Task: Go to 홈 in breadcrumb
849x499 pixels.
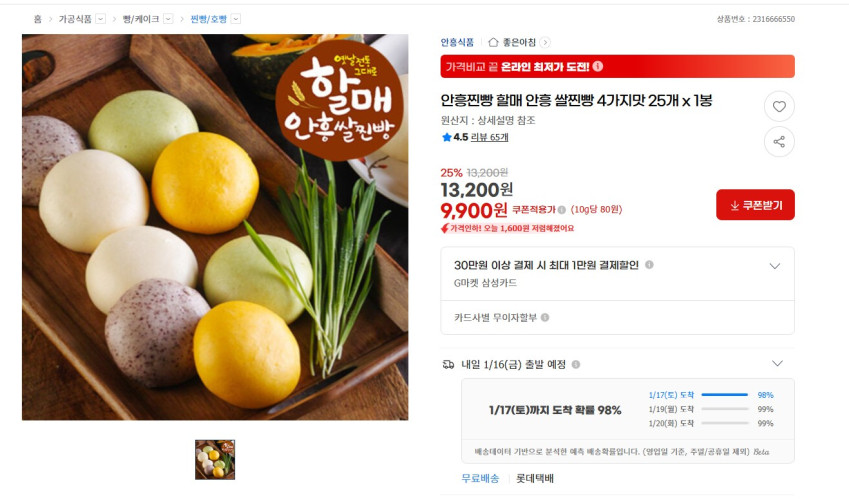Action: pos(37,19)
